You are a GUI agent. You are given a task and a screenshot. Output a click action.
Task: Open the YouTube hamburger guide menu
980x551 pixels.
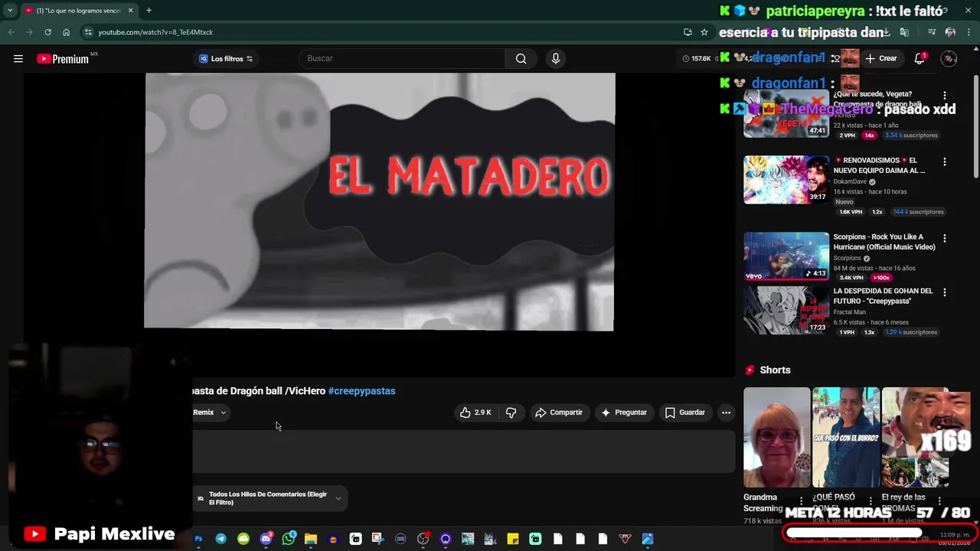click(x=18, y=59)
